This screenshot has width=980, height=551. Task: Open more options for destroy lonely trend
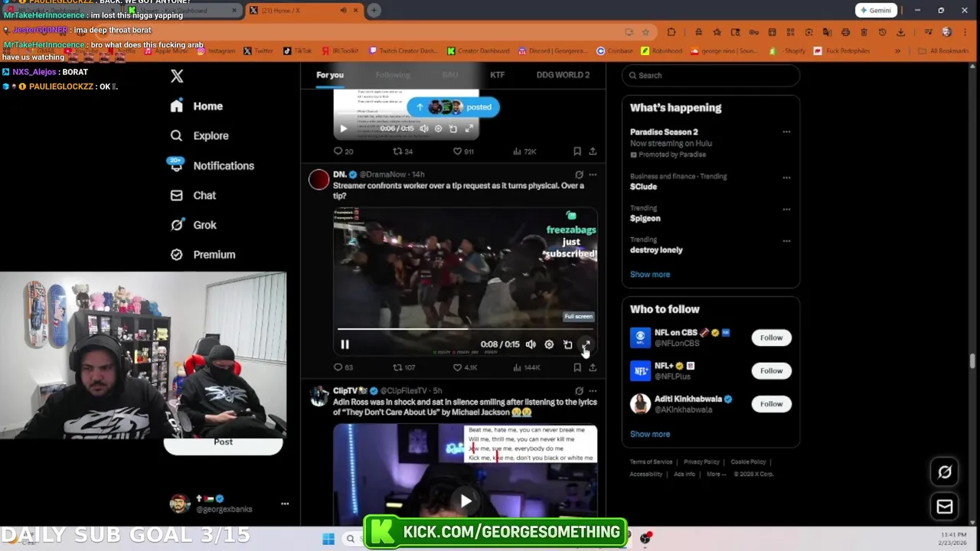click(x=786, y=241)
